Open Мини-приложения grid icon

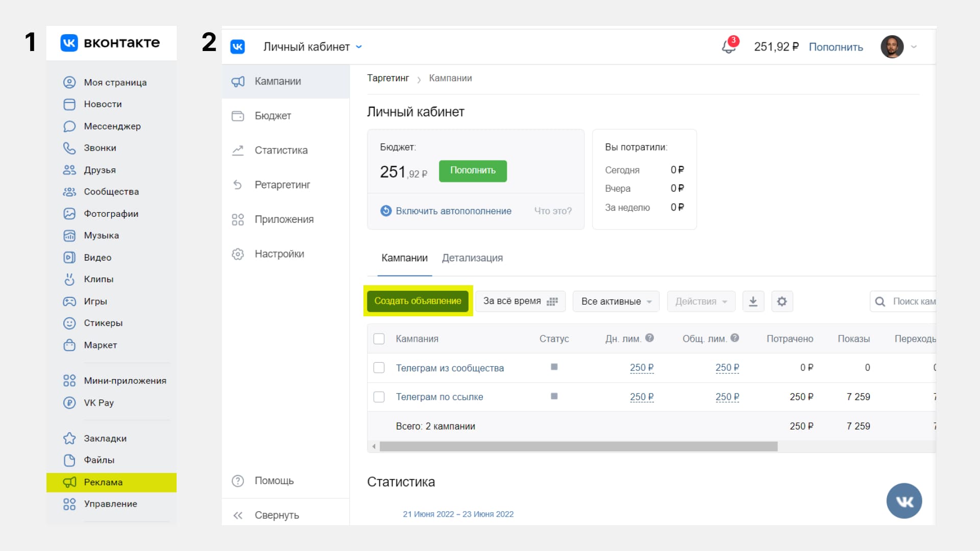pyautogui.click(x=69, y=381)
